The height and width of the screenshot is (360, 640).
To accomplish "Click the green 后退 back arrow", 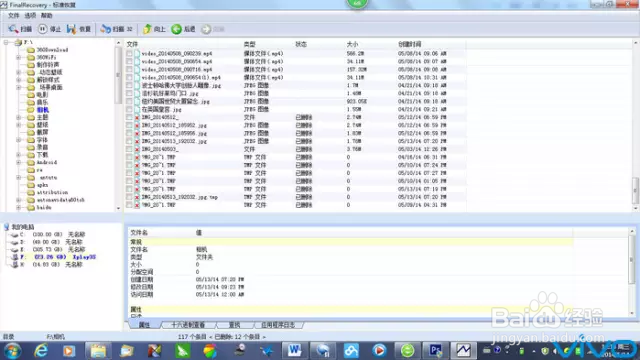I will [x=176, y=29].
